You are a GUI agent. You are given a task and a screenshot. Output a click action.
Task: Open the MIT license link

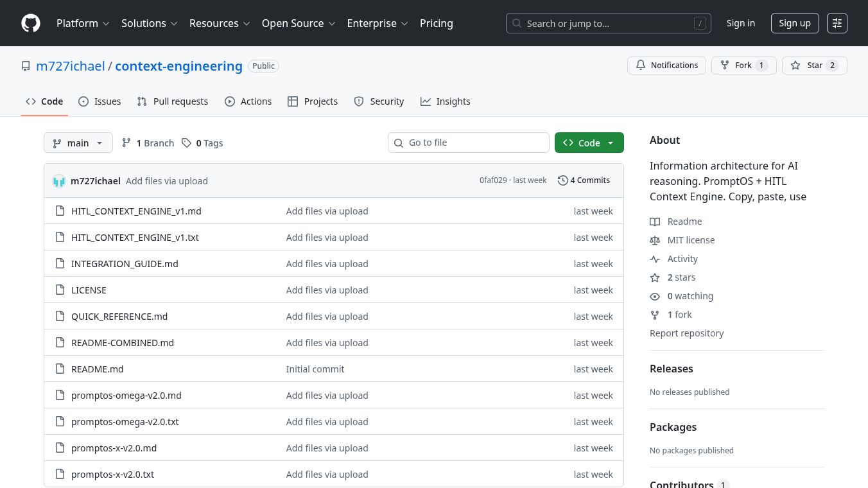tap(691, 240)
